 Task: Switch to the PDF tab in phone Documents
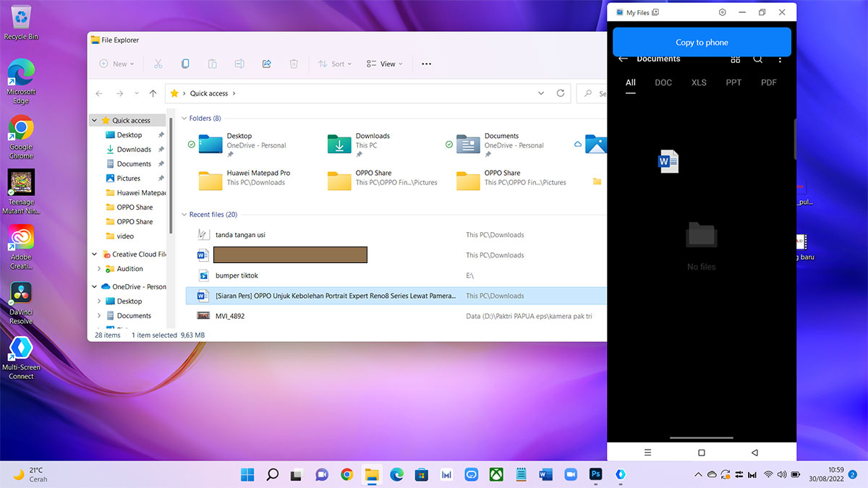click(768, 82)
